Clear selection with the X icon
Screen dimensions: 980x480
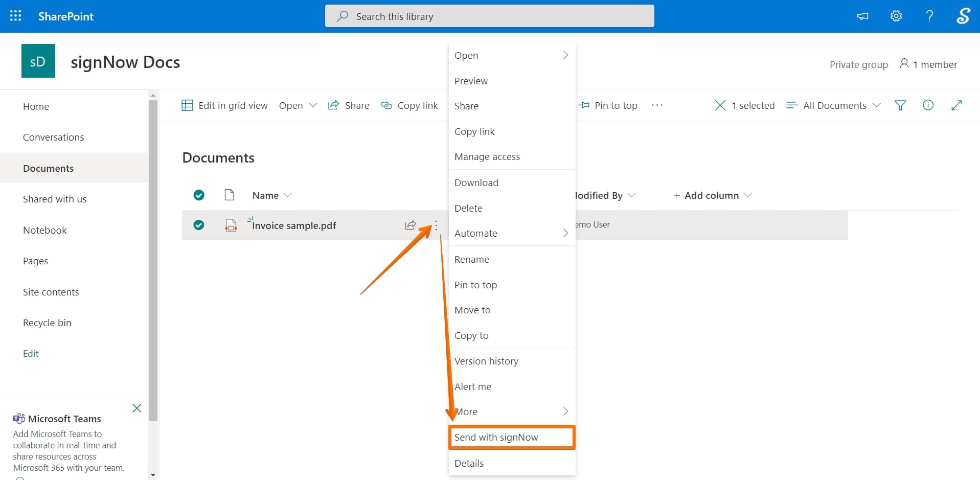click(x=720, y=105)
